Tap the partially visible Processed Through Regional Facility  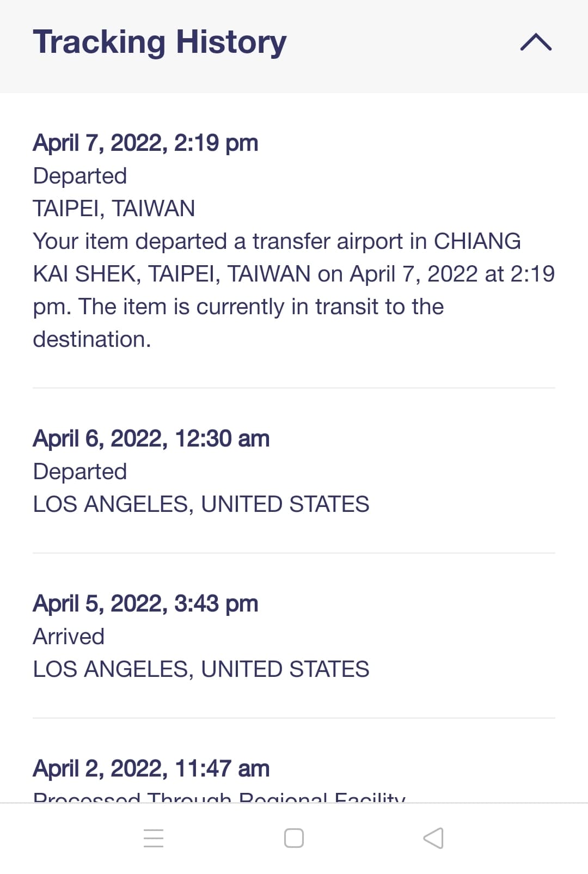219,797
